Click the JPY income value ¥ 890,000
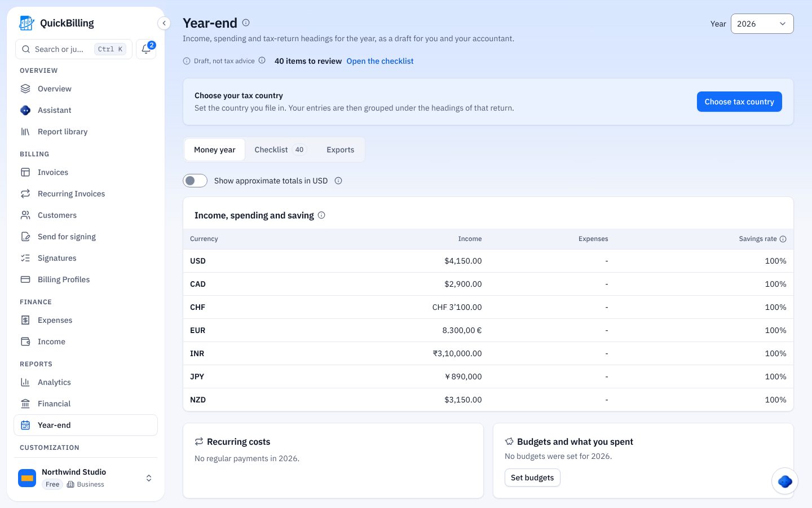 click(464, 376)
